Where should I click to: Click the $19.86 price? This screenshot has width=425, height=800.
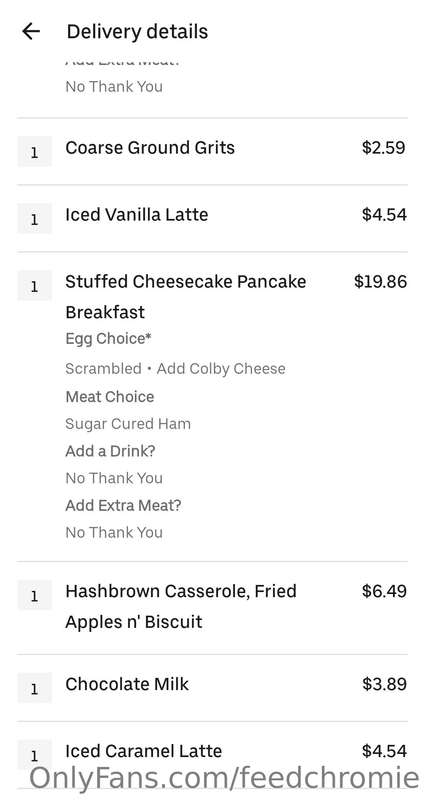[x=381, y=282]
